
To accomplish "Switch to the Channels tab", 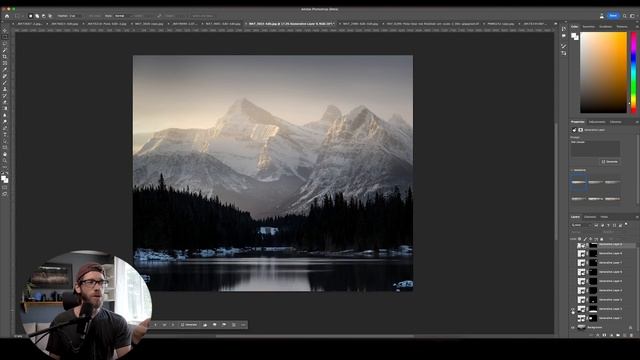I will tap(590, 217).
